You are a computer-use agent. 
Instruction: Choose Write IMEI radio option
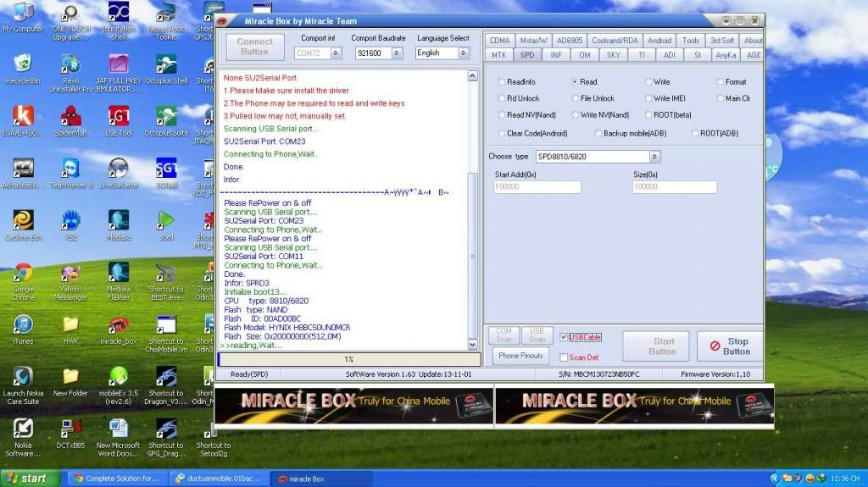click(648, 98)
